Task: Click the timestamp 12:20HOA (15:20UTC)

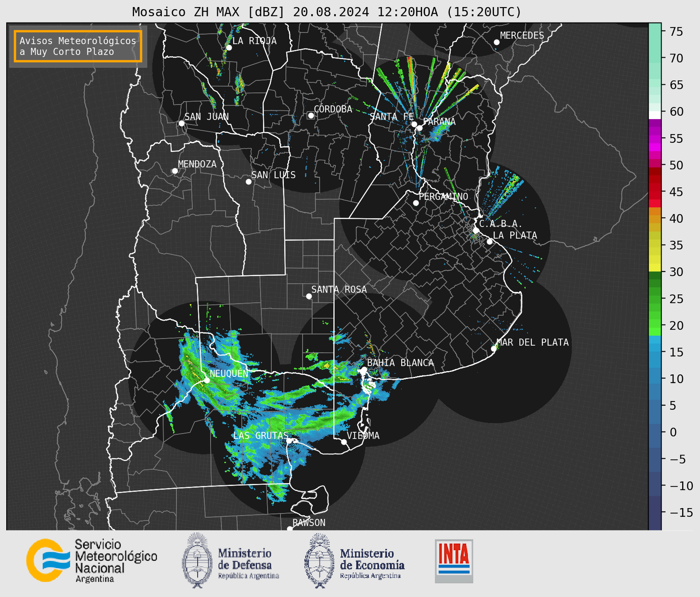Action: click(x=449, y=12)
